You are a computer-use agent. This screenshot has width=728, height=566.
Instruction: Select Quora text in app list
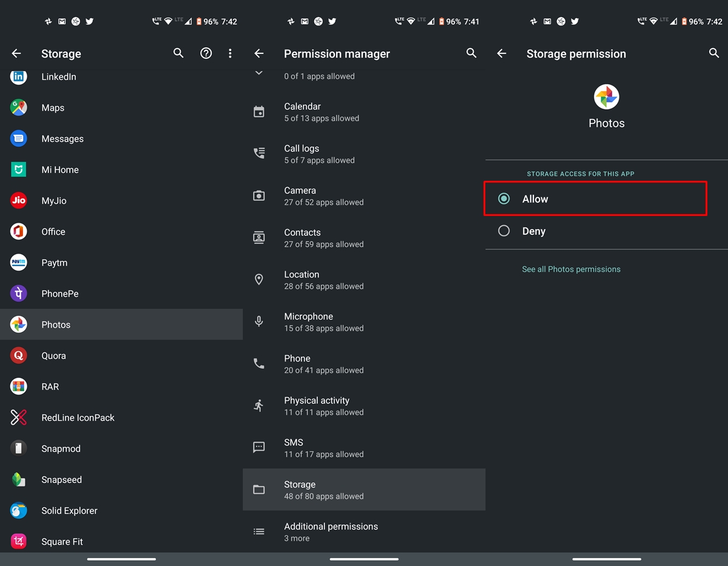[x=53, y=355]
